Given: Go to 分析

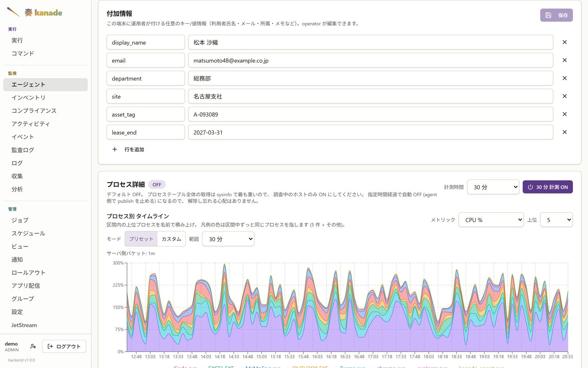Looking at the screenshot, I should pyautogui.click(x=45, y=189).
